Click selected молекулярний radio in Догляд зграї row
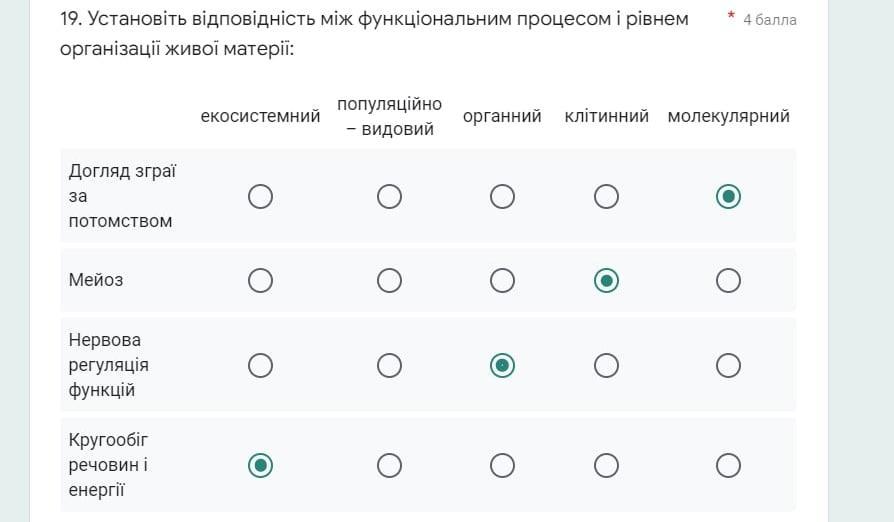The height and width of the screenshot is (522, 894). 728,197
